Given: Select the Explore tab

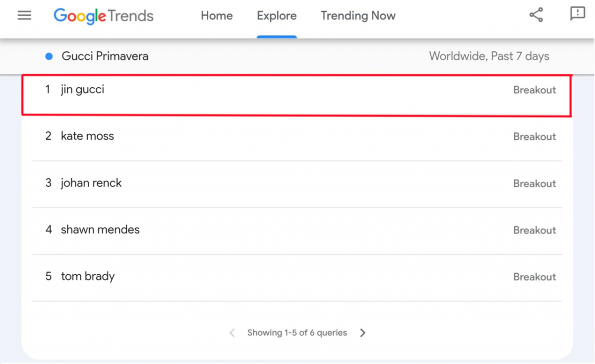Looking at the screenshot, I should tap(277, 16).
